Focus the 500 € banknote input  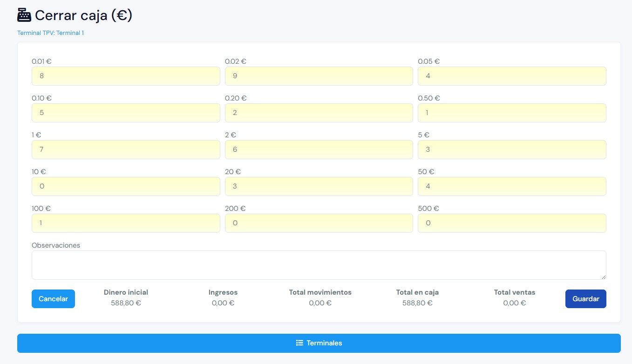point(512,223)
